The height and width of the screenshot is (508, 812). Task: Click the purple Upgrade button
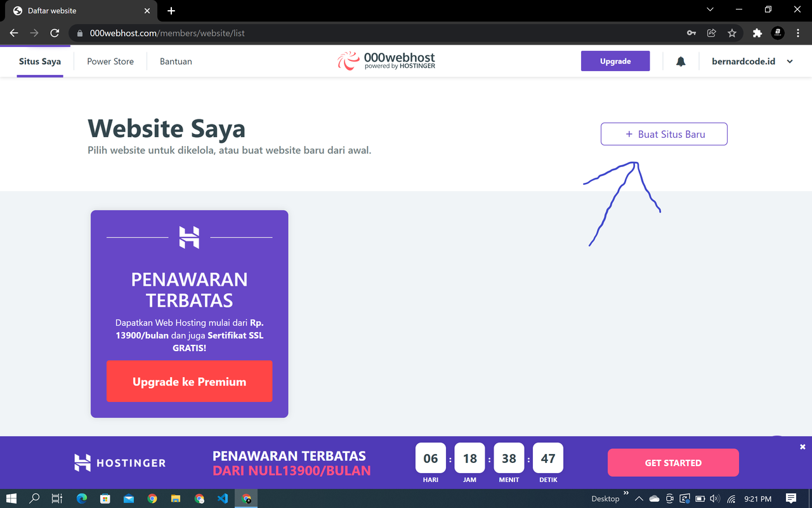(615, 61)
